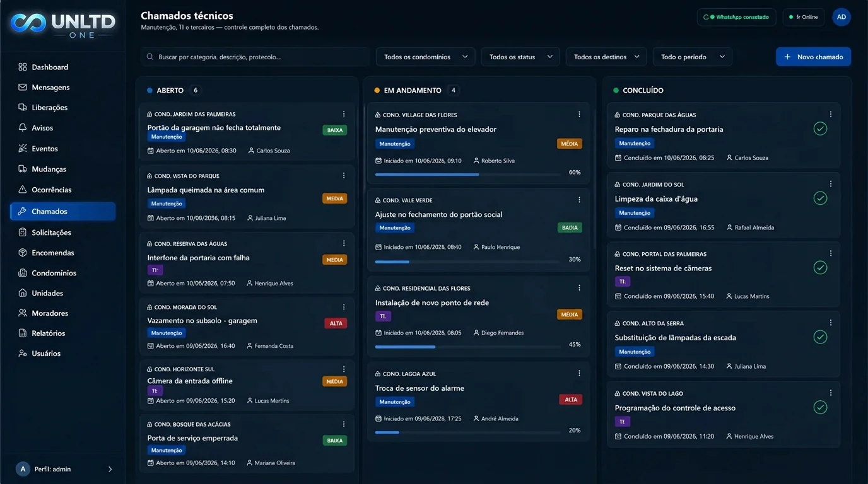
Task: Open options menu for Jardim do Sol card
Action: (x=830, y=184)
